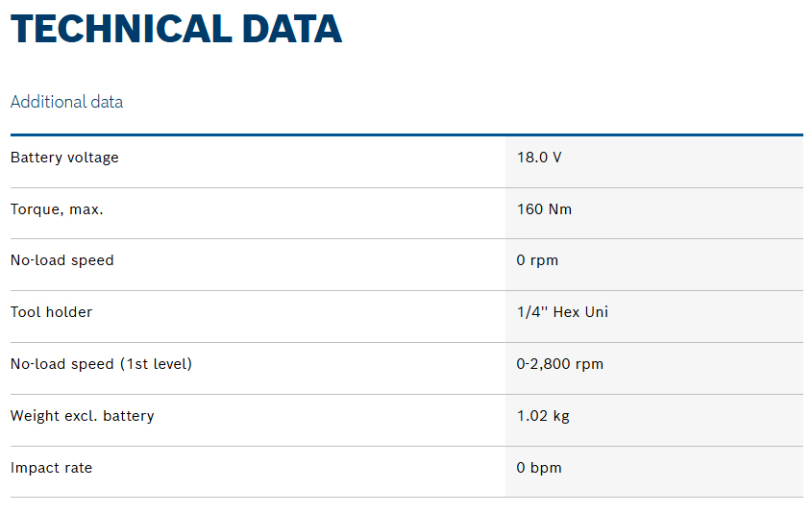Click the Battery voltage label

[64, 158]
